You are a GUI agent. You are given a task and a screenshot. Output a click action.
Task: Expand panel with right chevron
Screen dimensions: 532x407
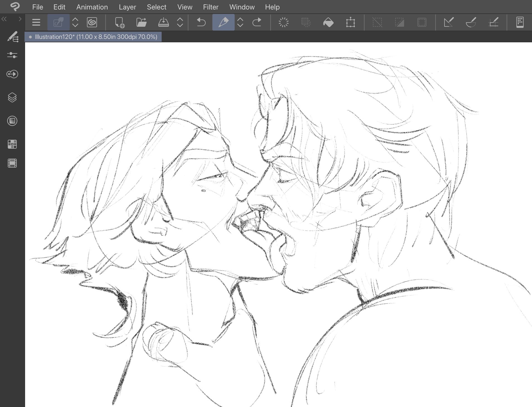20,19
